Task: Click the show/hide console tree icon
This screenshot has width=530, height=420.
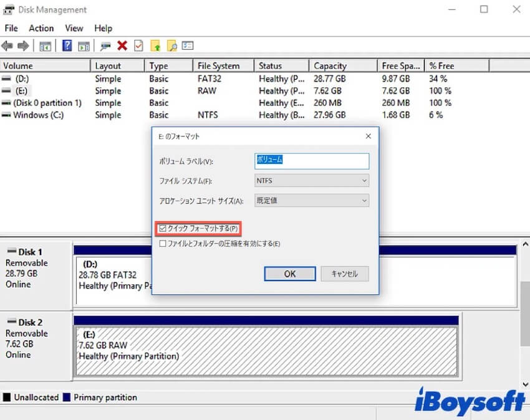Action: [x=45, y=46]
